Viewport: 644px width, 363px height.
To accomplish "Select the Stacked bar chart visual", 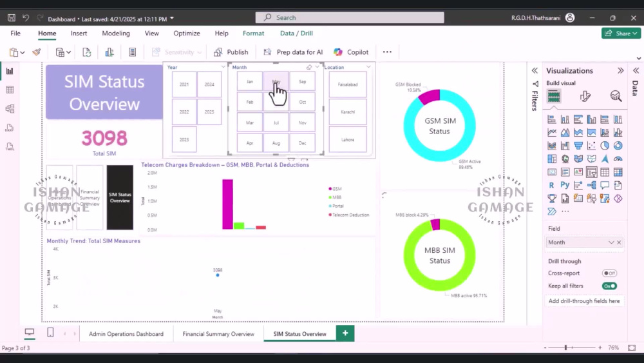I will tap(552, 120).
